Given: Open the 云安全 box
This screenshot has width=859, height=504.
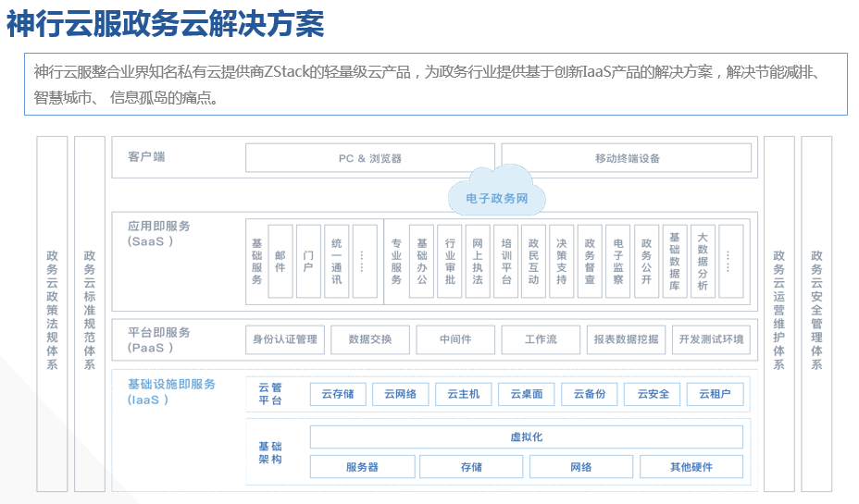Looking at the screenshot, I should tap(652, 394).
